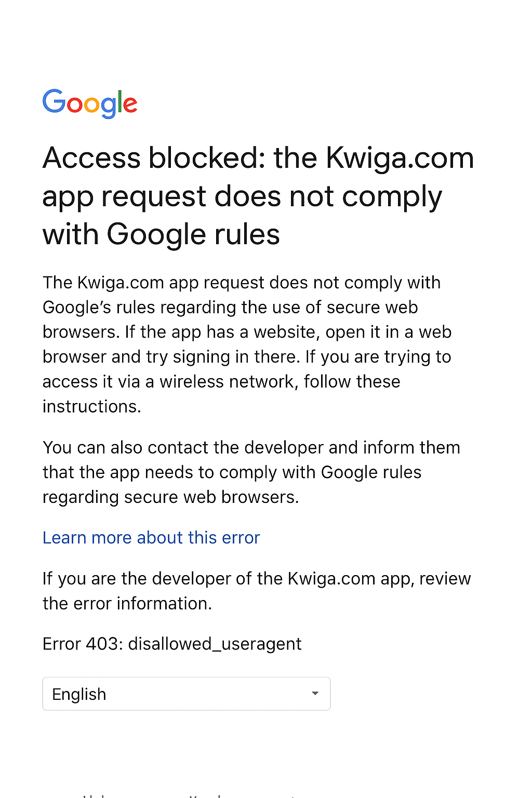This screenshot has width=532, height=798.
Task: Click "with Google rules" heading line
Action: [161, 234]
